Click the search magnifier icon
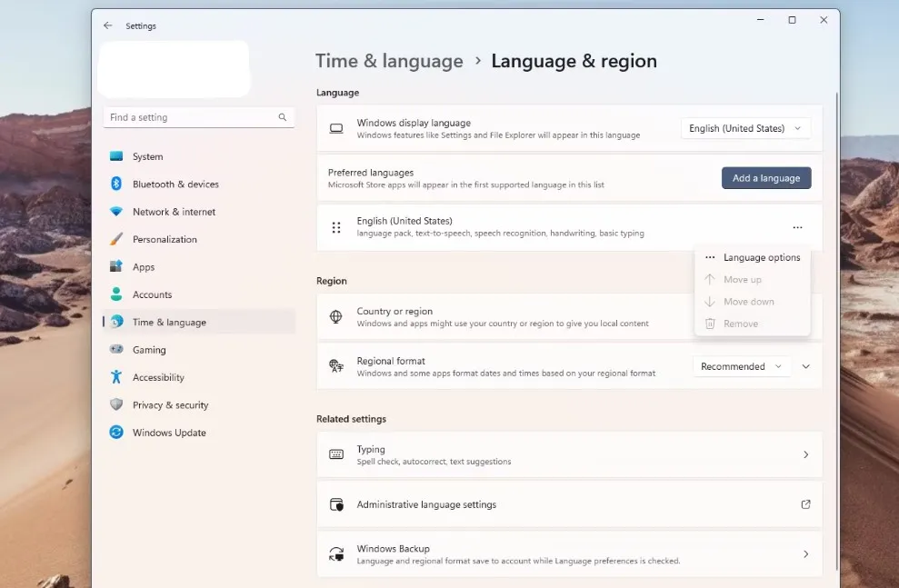 (283, 117)
